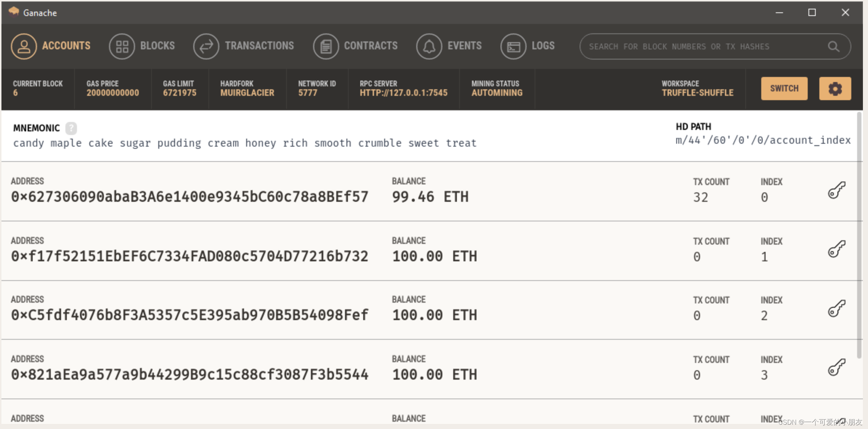Click the Transactions arrows icon
This screenshot has width=868, height=429.
point(206,46)
